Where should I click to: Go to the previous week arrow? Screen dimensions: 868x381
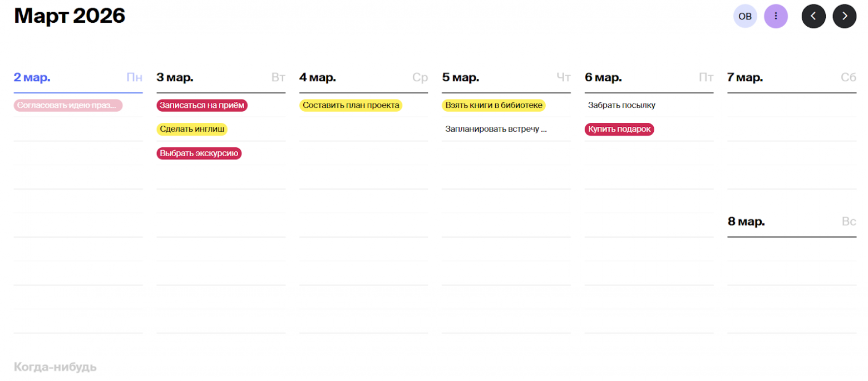[x=813, y=16]
